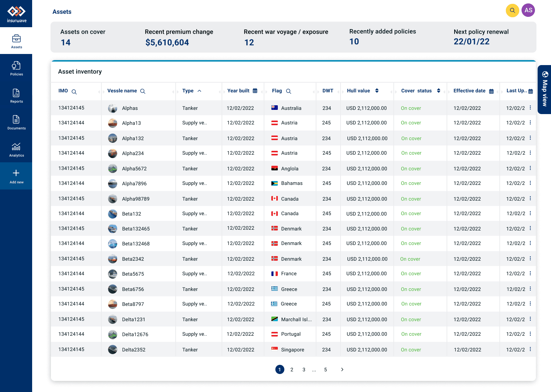Open Alphas vessel thumbnail
The height and width of the screenshot is (392, 551).
[x=112, y=108]
